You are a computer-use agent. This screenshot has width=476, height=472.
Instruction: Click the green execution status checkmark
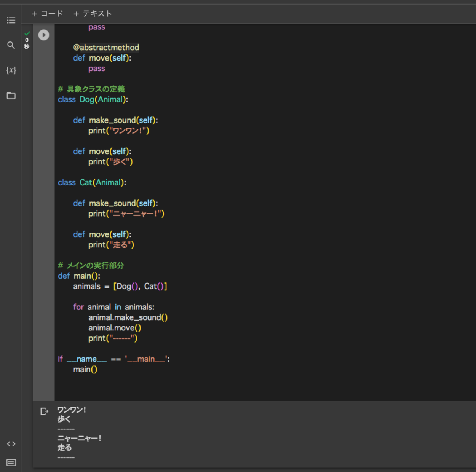(x=27, y=33)
